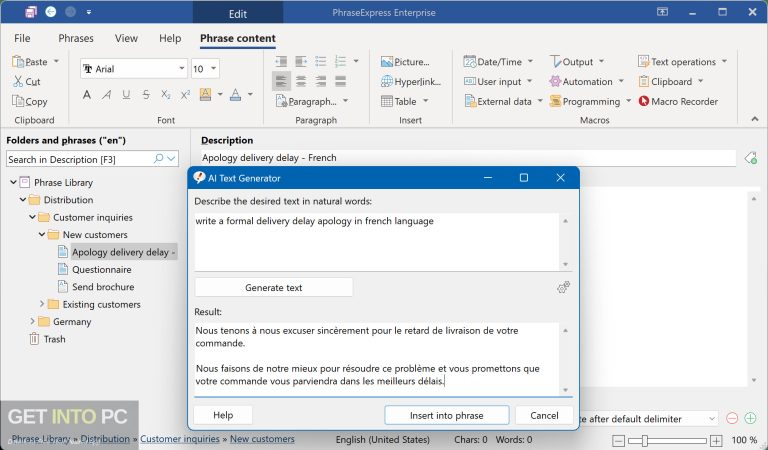The height and width of the screenshot is (450, 768).
Task: Click the Cut icon in Clipboard group
Action: pos(19,82)
